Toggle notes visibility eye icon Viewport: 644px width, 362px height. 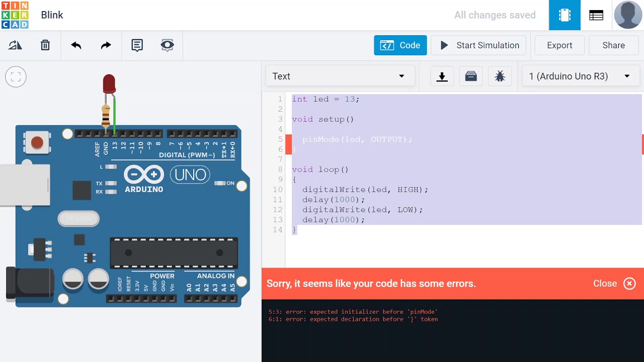coord(167,45)
